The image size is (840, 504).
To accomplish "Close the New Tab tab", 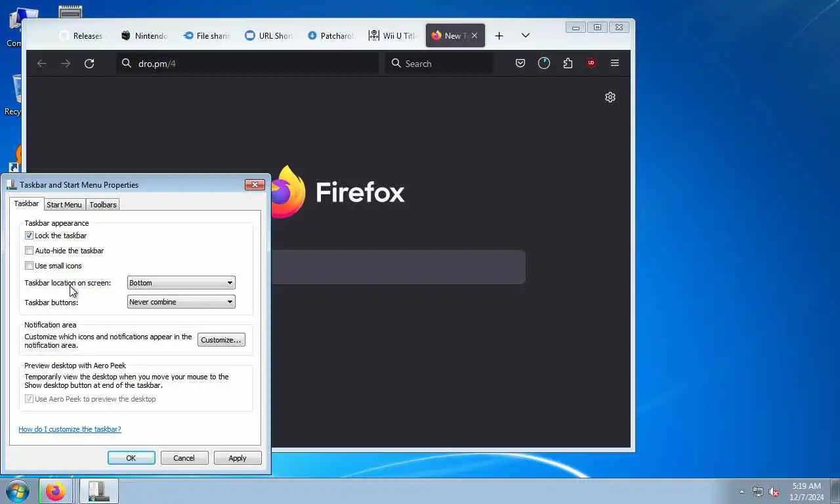I will click(x=474, y=35).
